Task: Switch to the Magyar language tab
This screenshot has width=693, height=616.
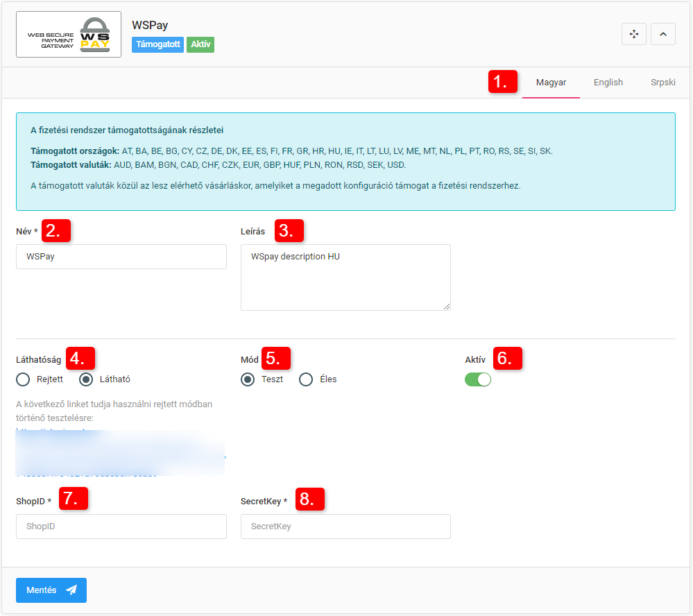Action: pos(551,83)
